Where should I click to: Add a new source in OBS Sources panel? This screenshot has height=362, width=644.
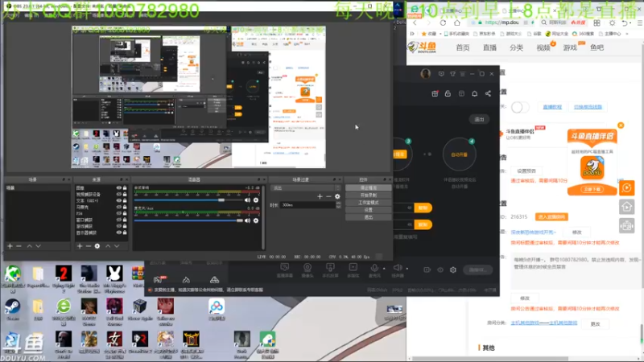tap(80, 246)
